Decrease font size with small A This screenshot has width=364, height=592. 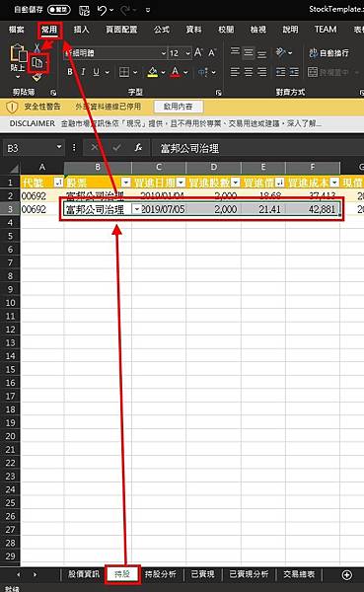(x=212, y=53)
